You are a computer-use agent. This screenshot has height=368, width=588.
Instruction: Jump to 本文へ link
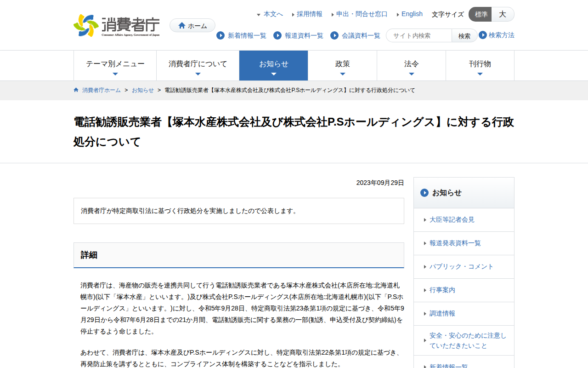[x=273, y=14]
